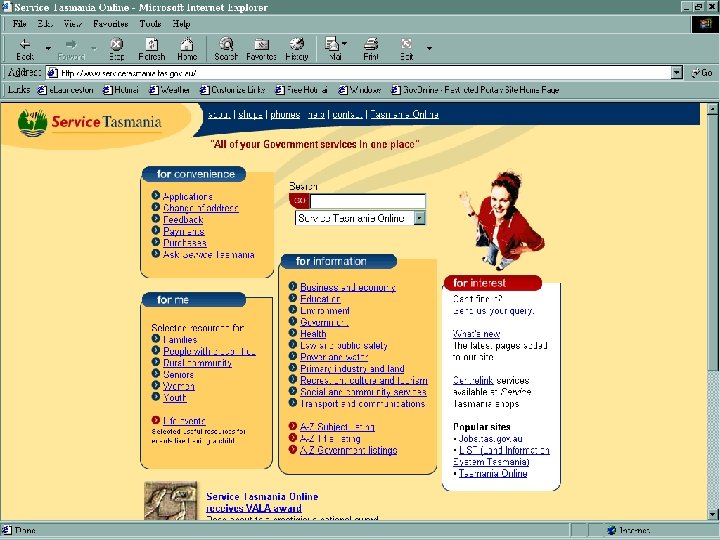Open receives VALA award link
The width and height of the screenshot is (720, 540).
(254, 508)
